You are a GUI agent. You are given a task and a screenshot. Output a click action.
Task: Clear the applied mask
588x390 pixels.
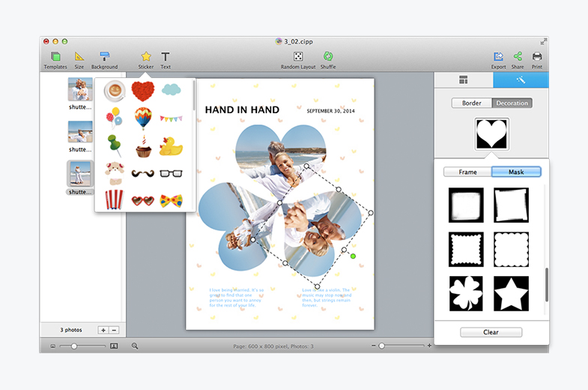point(491,332)
